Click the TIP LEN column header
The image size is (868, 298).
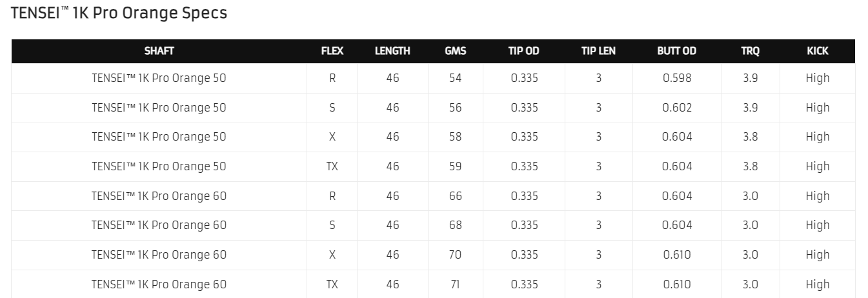[x=598, y=51]
